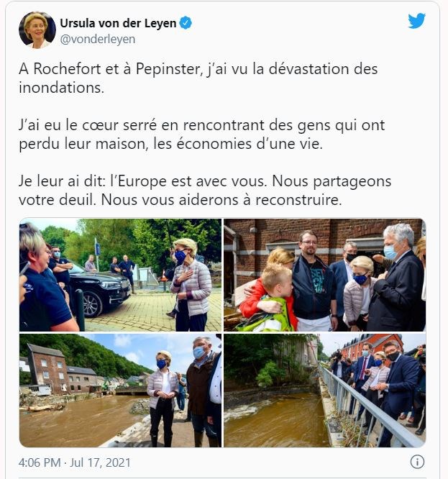The width and height of the screenshot is (448, 479).
Task: Open the 4:06 PM Jul 17, 2021 timestamp
Action: point(75,462)
